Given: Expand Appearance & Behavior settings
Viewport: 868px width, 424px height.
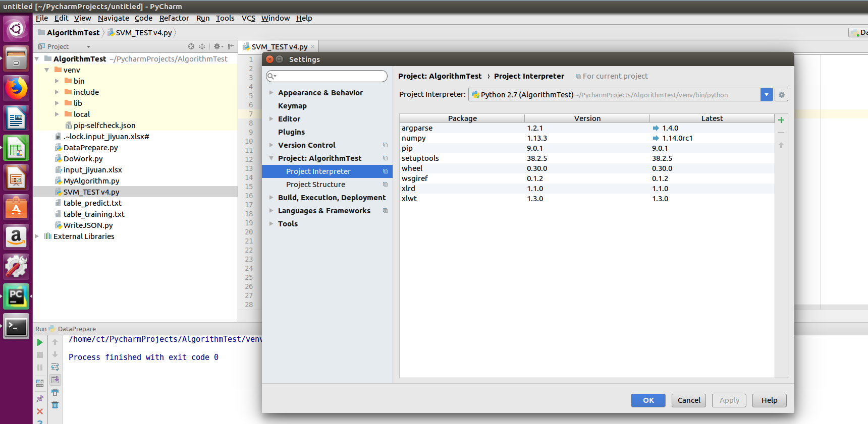Looking at the screenshot, I should click(x=271, y=93).
